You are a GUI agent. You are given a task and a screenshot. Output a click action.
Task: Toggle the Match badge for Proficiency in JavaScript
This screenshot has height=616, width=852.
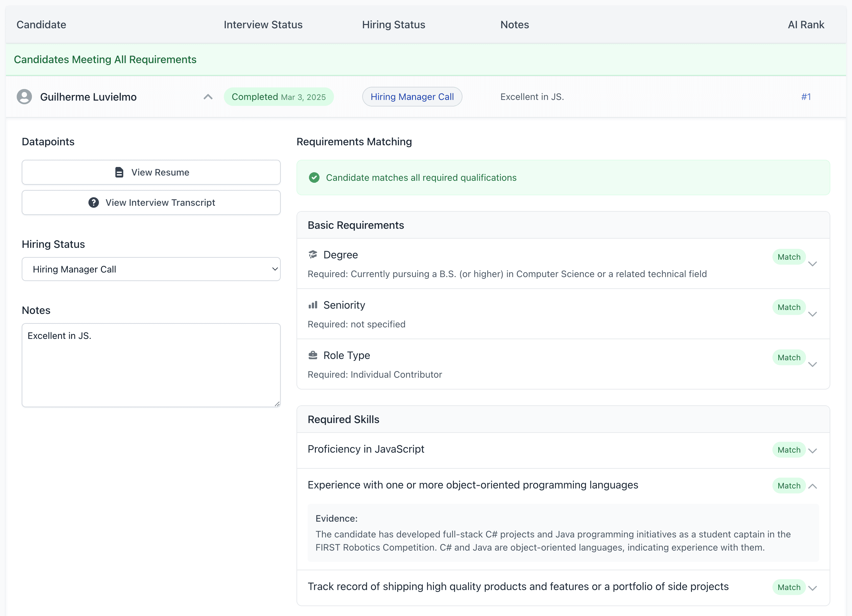[789, 450]
